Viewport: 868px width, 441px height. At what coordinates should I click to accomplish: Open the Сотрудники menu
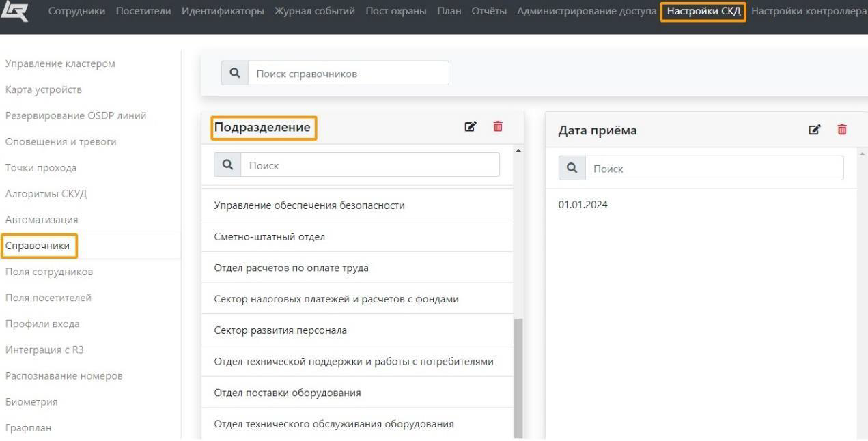point(78,12)
